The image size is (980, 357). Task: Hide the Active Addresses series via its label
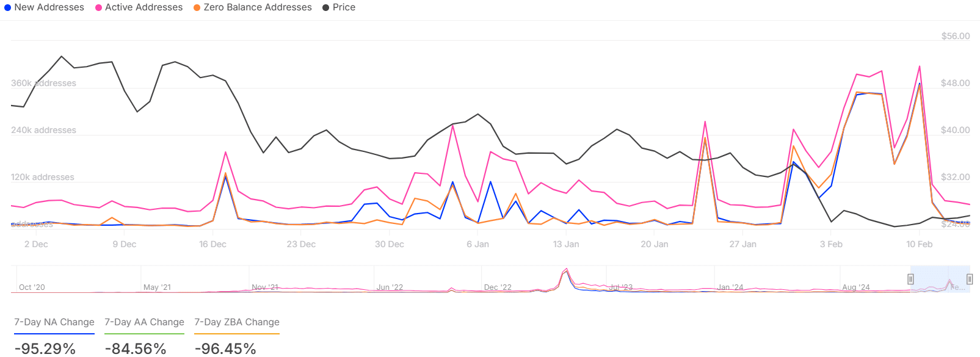coord(143,7)
